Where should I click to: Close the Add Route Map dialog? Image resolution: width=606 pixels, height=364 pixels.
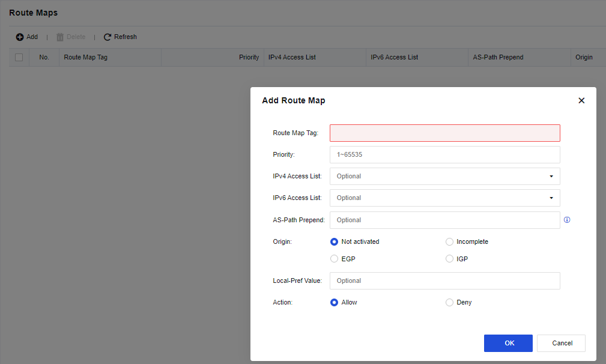click(581, 101)
